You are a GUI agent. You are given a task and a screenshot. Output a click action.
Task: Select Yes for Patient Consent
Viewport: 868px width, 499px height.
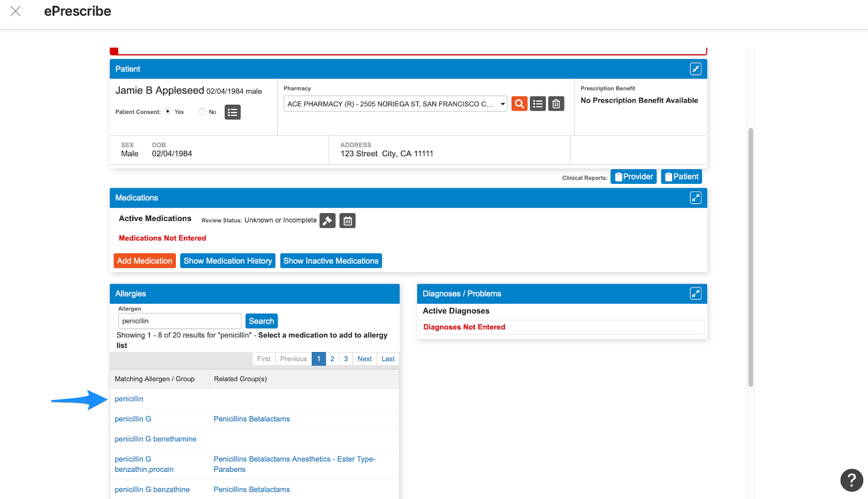(x=168, y=112)
